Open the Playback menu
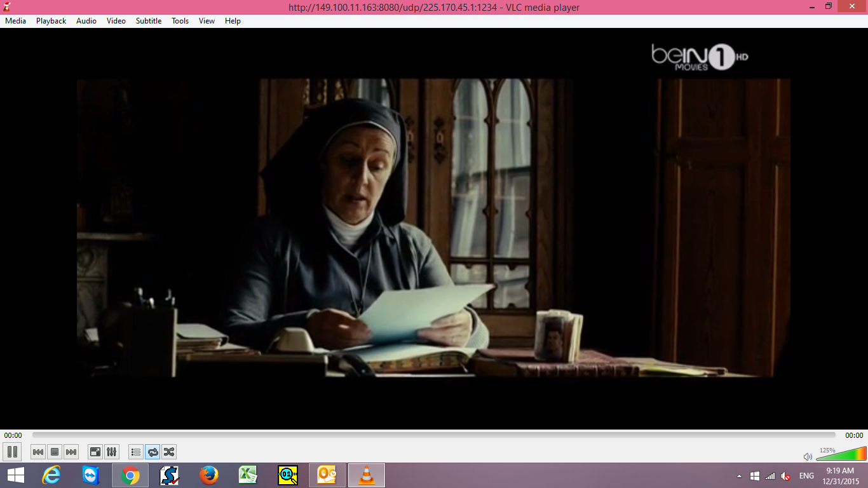 [x=51, y=21]
